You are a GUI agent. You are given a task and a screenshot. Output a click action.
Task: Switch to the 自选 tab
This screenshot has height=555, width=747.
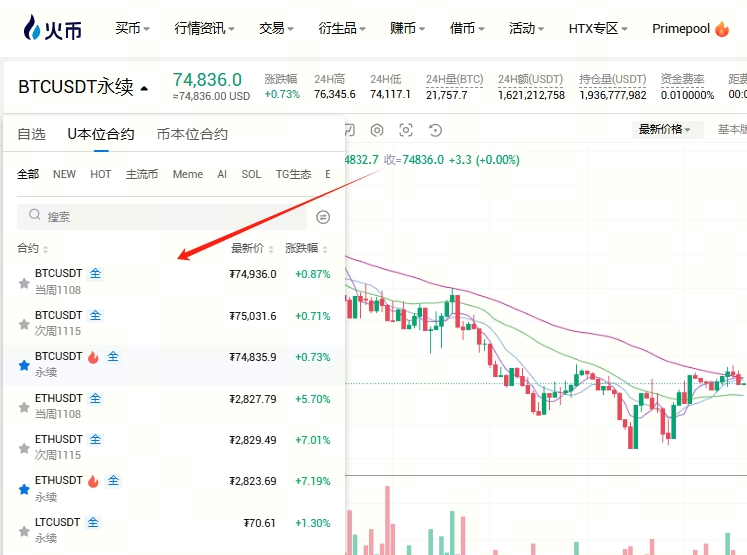[x=31, y=134]
